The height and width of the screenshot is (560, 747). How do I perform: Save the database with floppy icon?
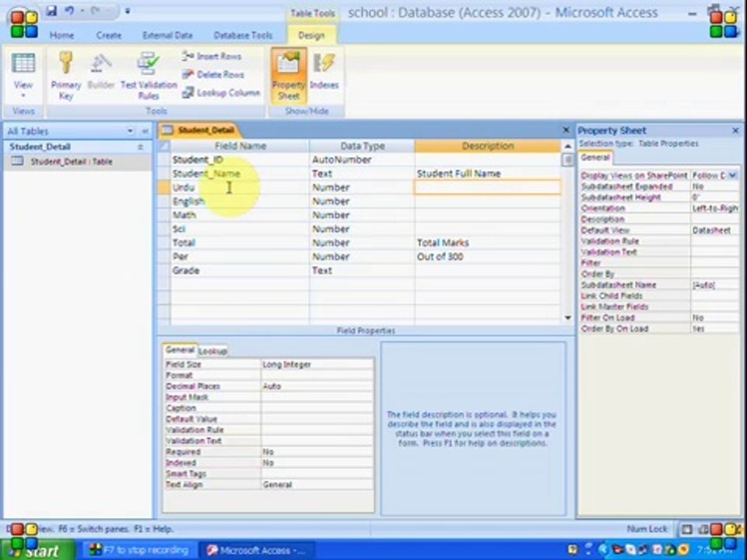pos(52,10)
